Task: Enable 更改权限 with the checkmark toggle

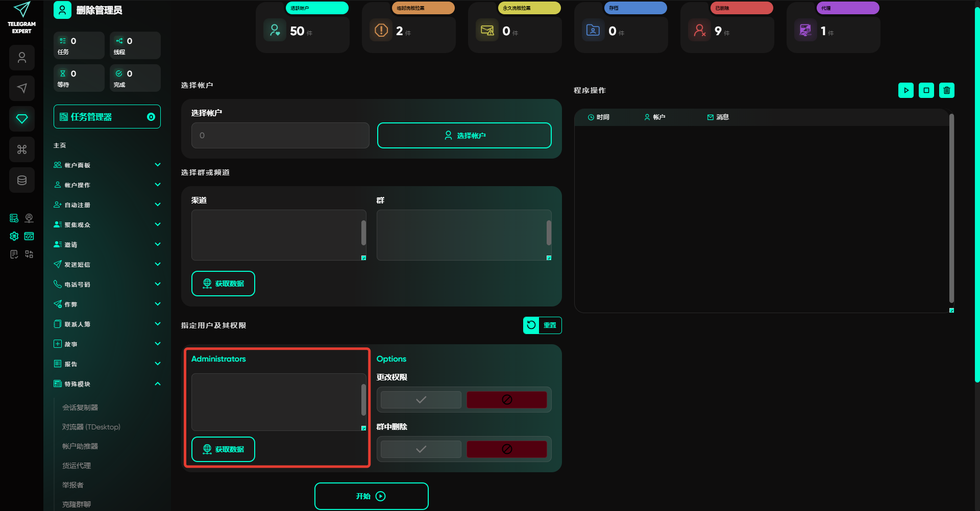Action: pyautogui.click(x=421, y=400)
